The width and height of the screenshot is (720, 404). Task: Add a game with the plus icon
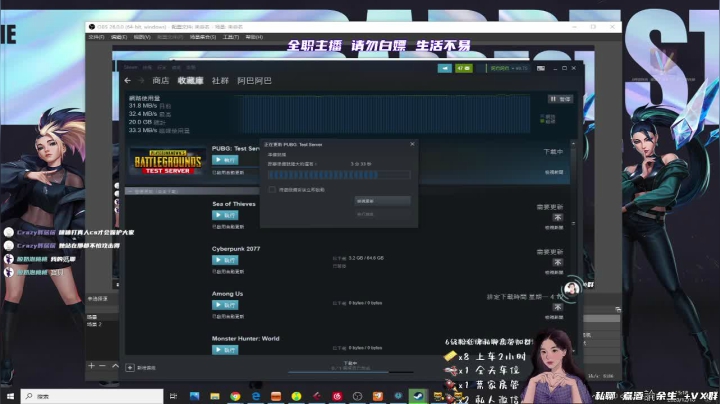pos(130,368)
